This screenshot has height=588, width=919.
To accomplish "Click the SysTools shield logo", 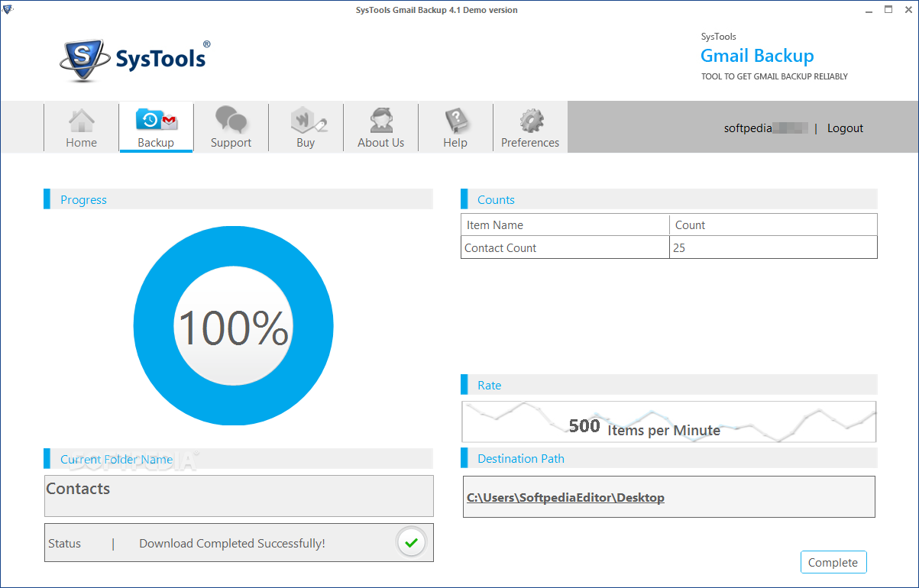I will [x=83, y=60].
